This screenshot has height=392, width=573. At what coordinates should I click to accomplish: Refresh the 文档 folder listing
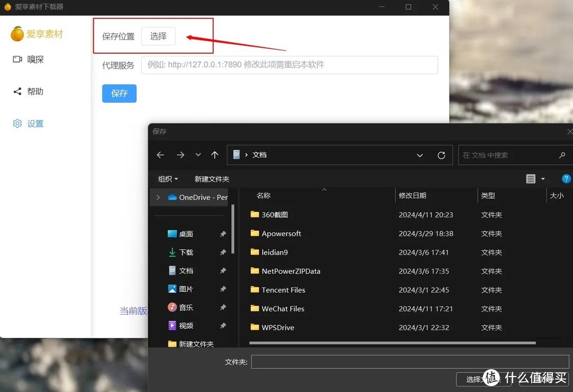441,155
